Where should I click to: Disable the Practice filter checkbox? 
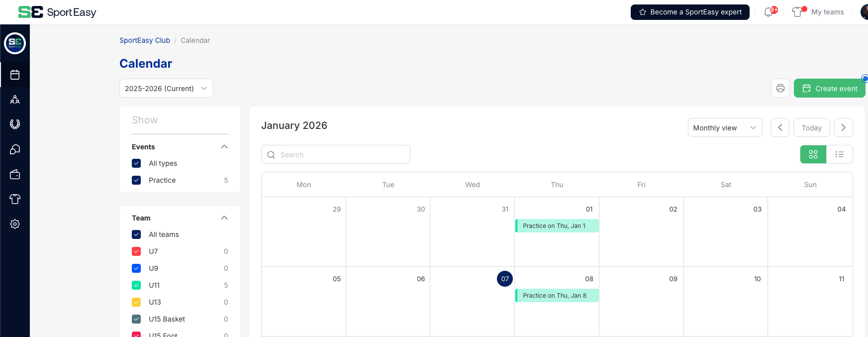pyautogui.click(x=136, y=180)
